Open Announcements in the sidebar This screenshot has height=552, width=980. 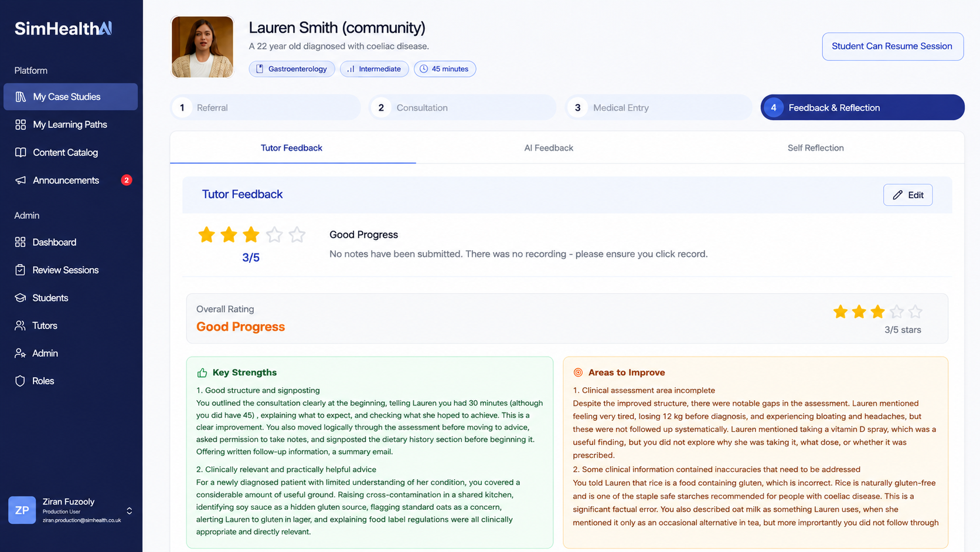tap(71, 180)
